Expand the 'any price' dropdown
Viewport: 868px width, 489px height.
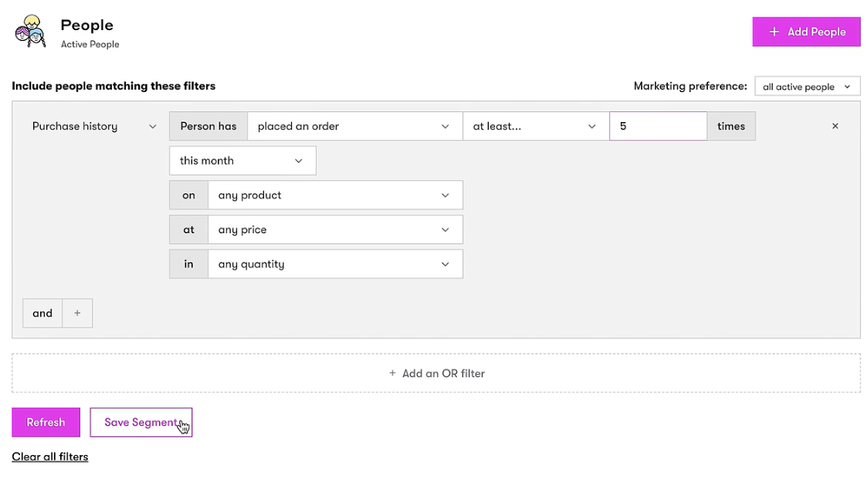tap(335, 229)
